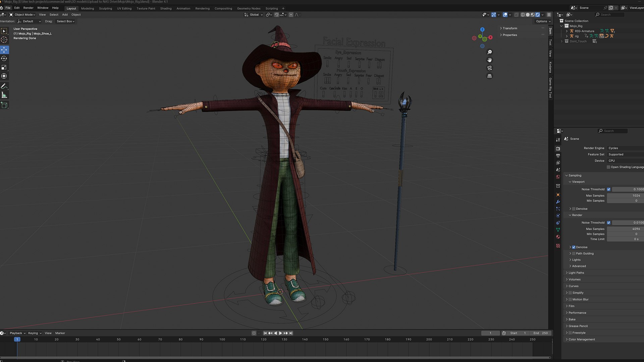
Task: Enable the Motion Blur checkbox
Action: tap(570, 300)
